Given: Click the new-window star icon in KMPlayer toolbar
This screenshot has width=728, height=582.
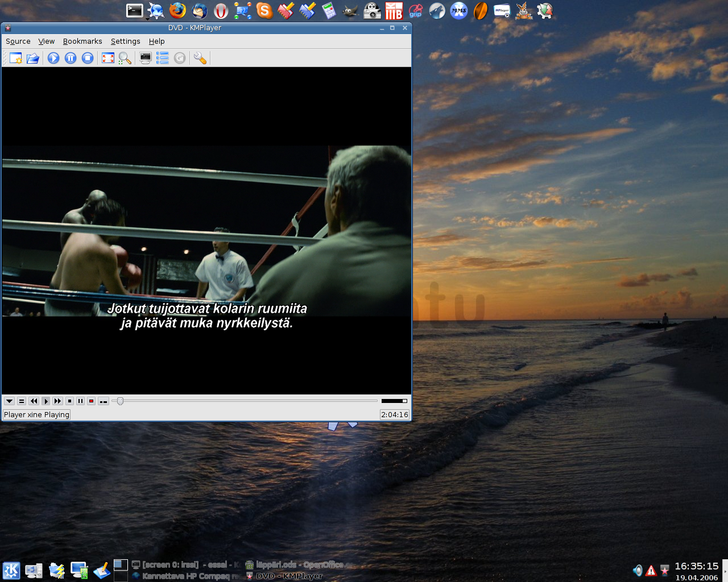Looking at the screenshot, I should (16, 58).
